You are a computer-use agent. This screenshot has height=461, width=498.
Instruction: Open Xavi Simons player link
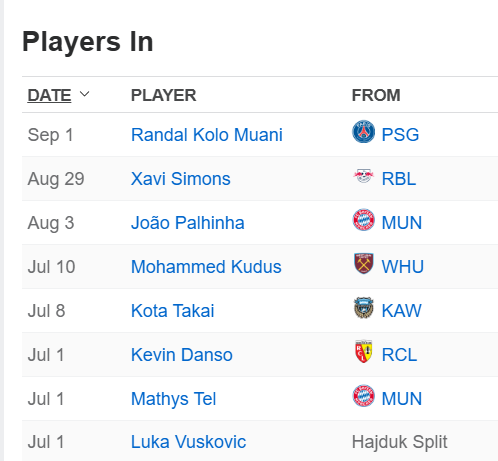pos(181,179)
